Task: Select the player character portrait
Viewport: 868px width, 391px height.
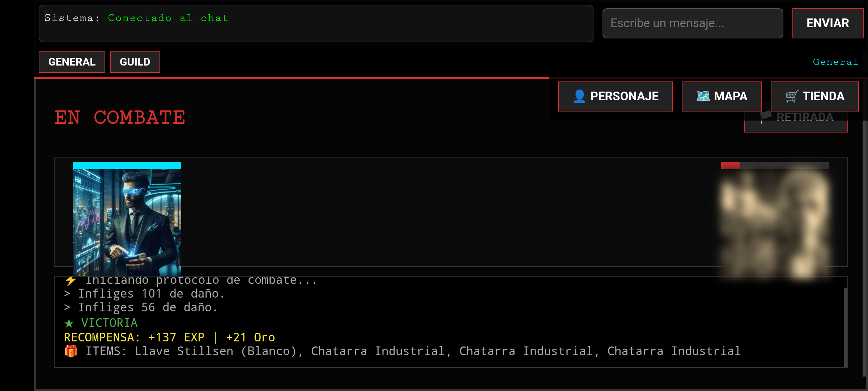Action: pyautogui.click(x=127, y=222)
